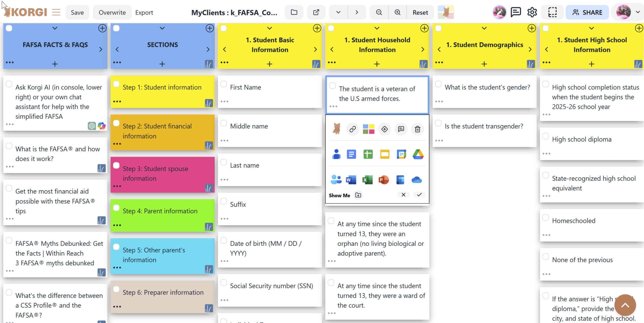Delete card with the trash icon
The width and height of the screenshot is (644, 323).
[417, 129]
